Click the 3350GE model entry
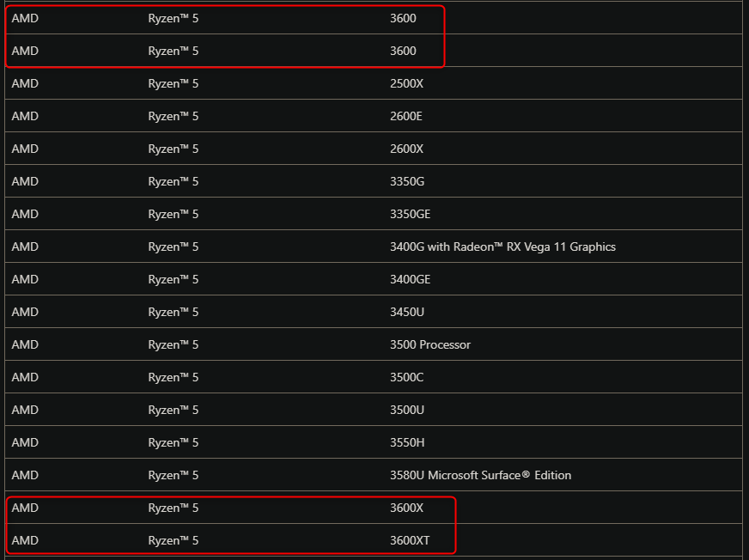 coord(411,214)
